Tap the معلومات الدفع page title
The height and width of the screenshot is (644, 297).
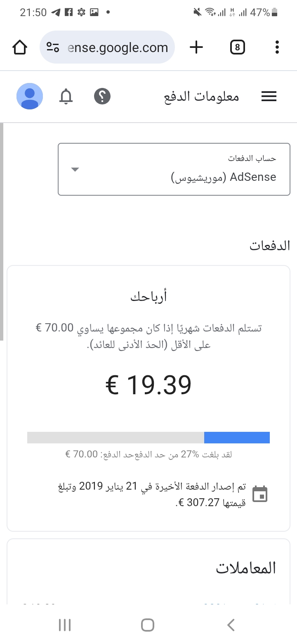[202, 97]
